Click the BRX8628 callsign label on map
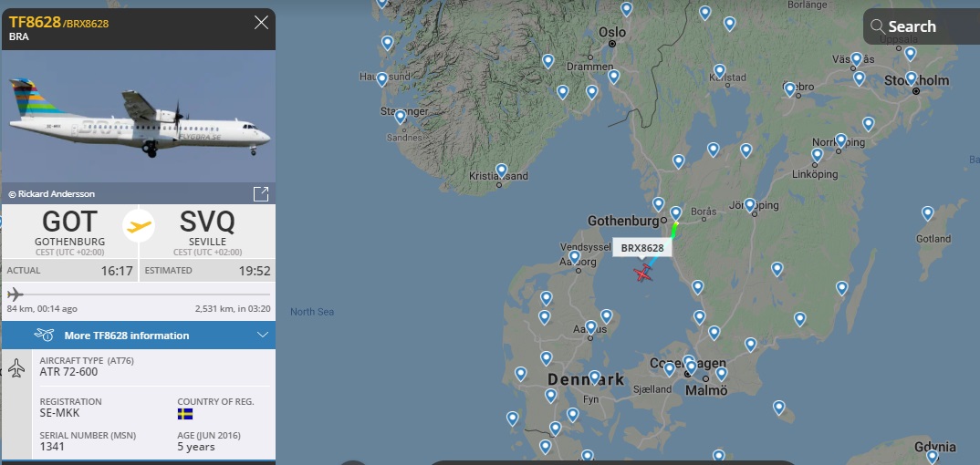The height and width of the screenshot is (465, 980). click(x=642, y=247)
